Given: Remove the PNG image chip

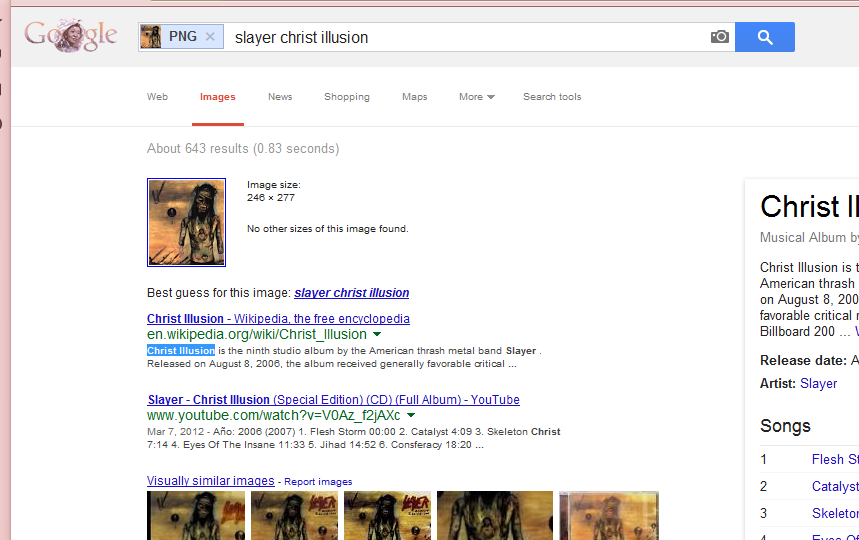Looking at the screenshot, I should tap(210, 37).
